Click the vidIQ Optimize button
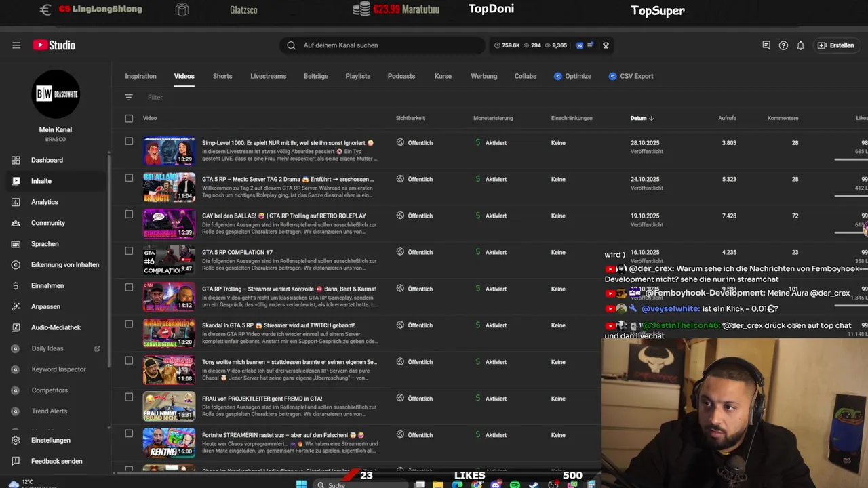 tap(572, 76)
